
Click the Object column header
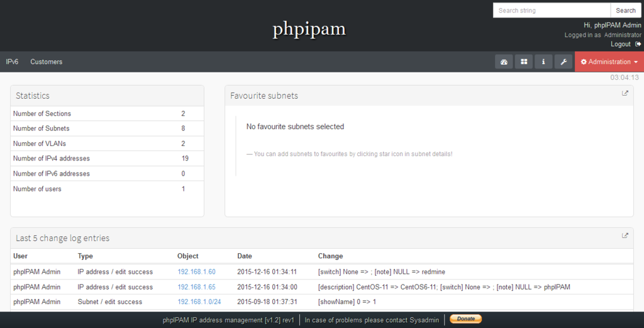click(x=187, y=256)
